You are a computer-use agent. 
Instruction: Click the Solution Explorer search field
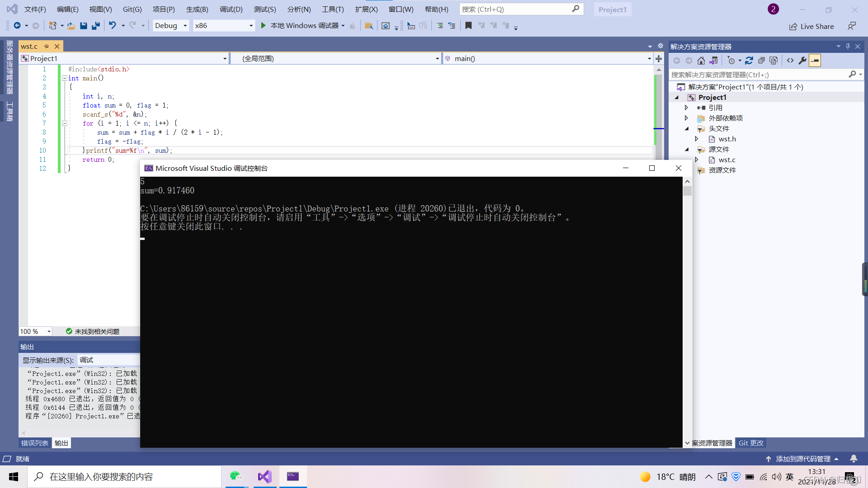tap(765, 75)
